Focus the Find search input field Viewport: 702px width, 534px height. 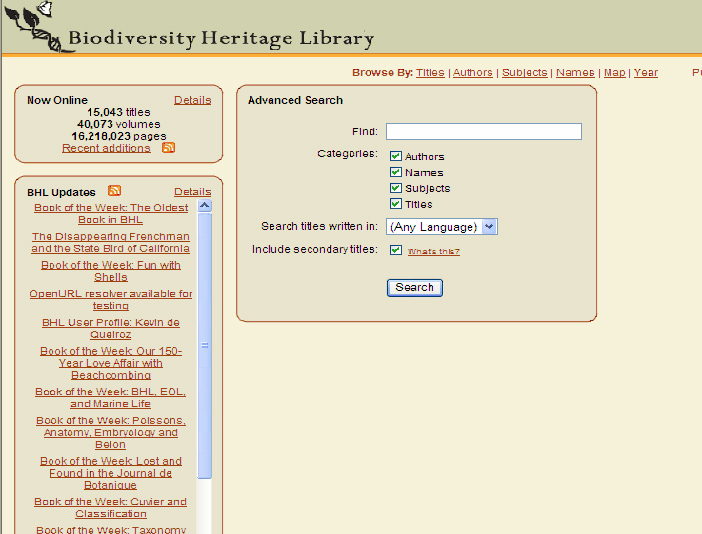(484, 132)
